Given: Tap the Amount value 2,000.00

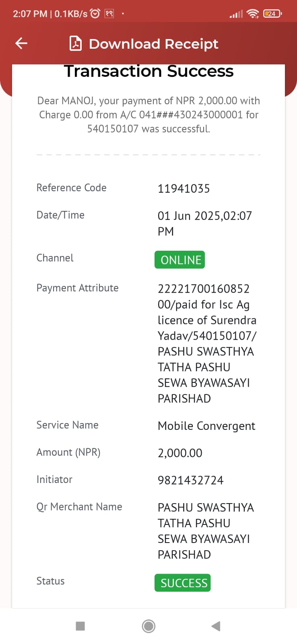Looking at the screenshot, I should click(x=180, y=453).
